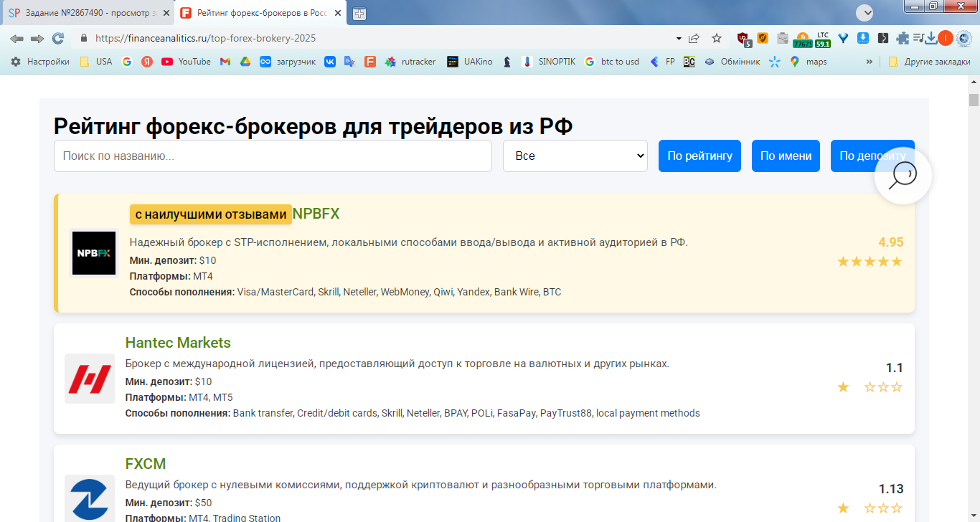
Task: Open the rutracker bookmark
Action: pyautogui.click(x=410, y=62)
